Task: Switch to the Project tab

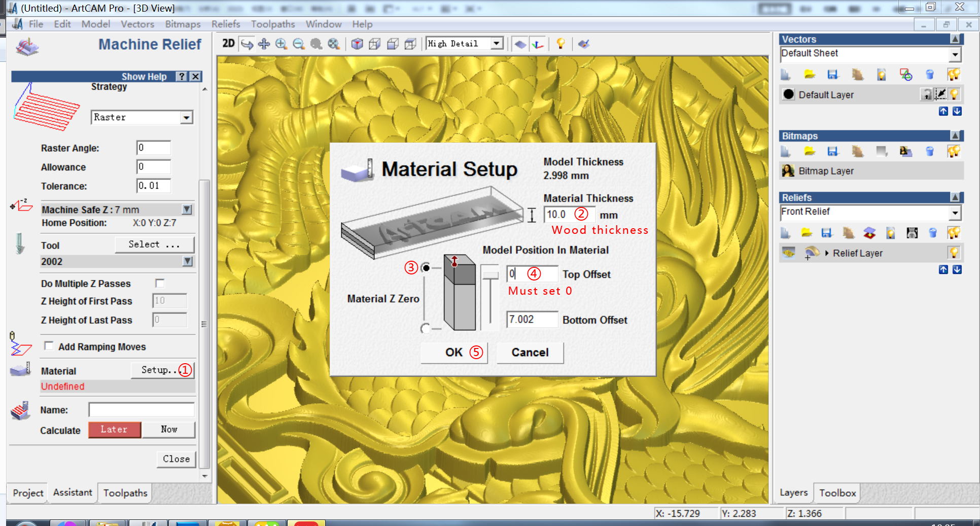Action: coord(28,493)
